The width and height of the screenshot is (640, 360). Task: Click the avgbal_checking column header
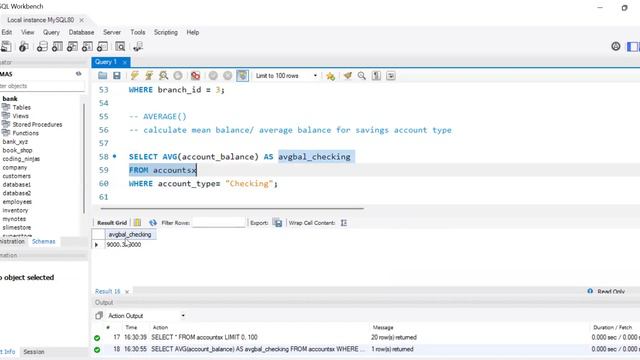(130, 234)
